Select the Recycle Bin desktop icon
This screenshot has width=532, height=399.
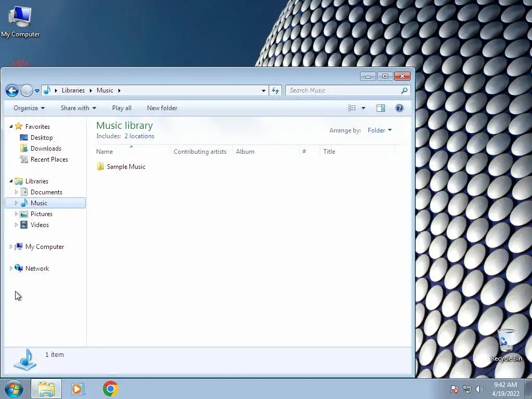[x=506, y=345]
